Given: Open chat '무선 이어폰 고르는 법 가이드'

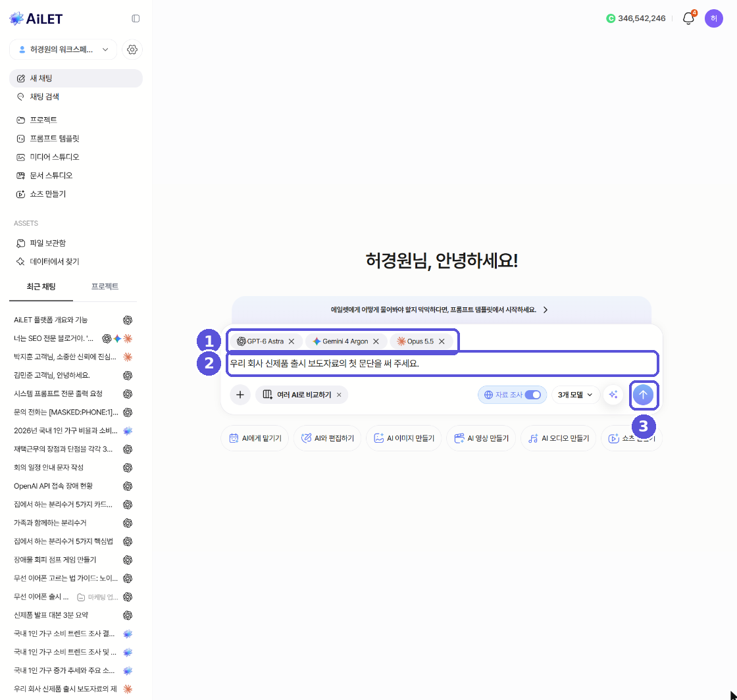Looking at the screenshot, I should [73, 578].
